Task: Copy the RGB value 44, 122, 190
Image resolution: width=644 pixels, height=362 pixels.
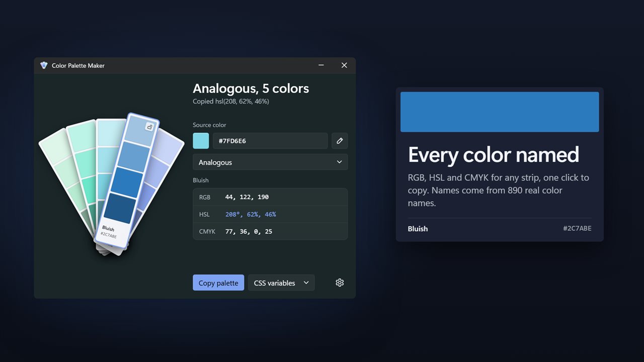Action: [x=270, y=197]
